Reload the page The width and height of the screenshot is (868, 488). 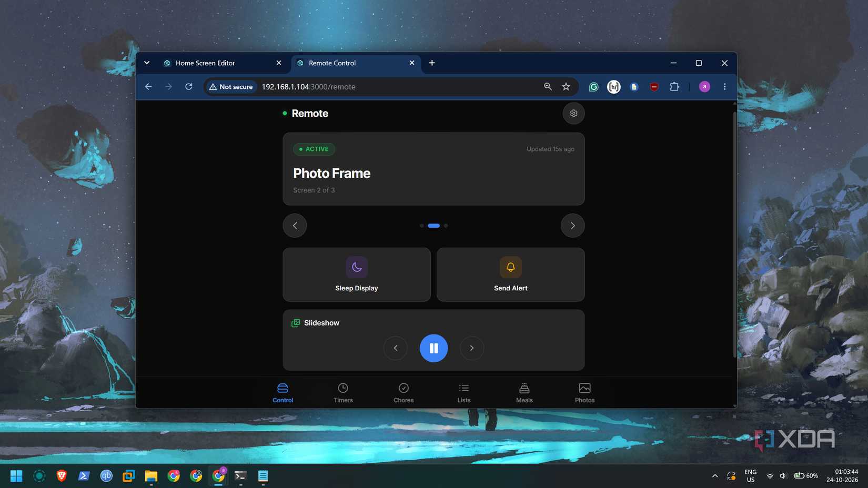(x=188, y=87)
